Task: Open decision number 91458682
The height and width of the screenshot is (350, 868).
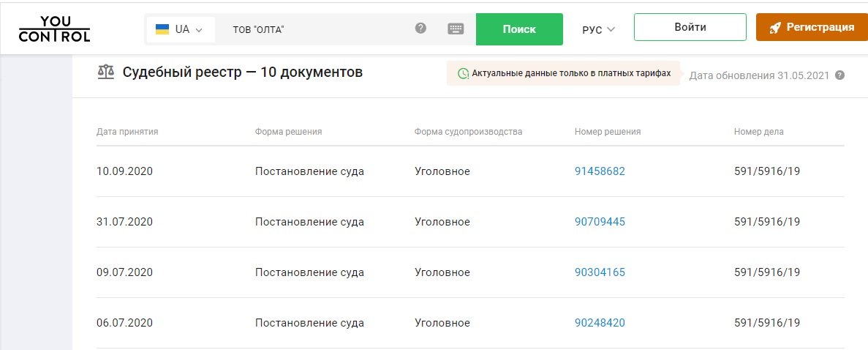Action: click(x=600, y=171)
